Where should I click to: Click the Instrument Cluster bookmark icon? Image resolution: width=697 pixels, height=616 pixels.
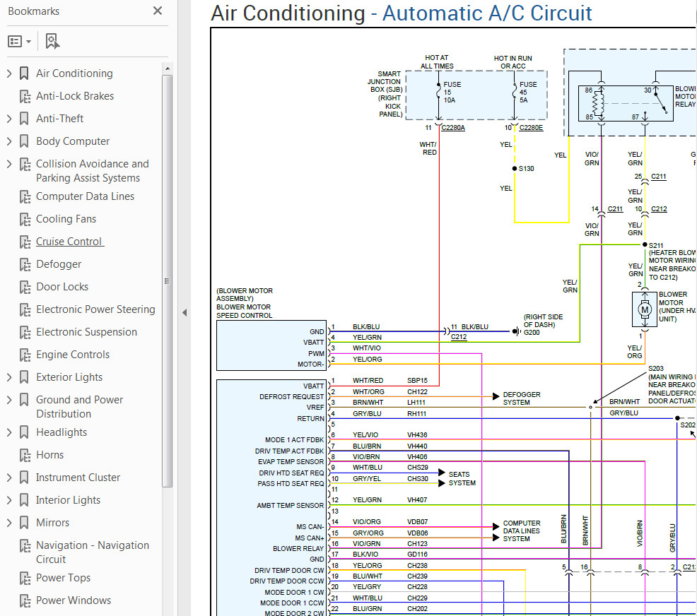point(25,478)
